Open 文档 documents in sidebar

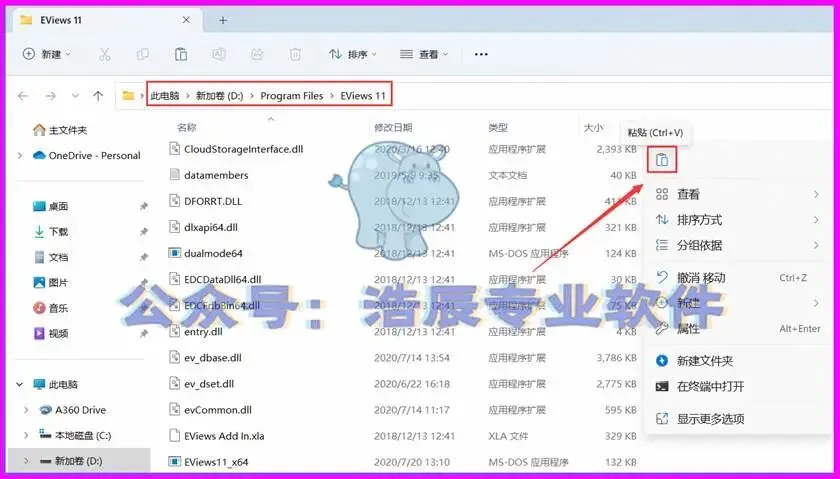(51, 257)
